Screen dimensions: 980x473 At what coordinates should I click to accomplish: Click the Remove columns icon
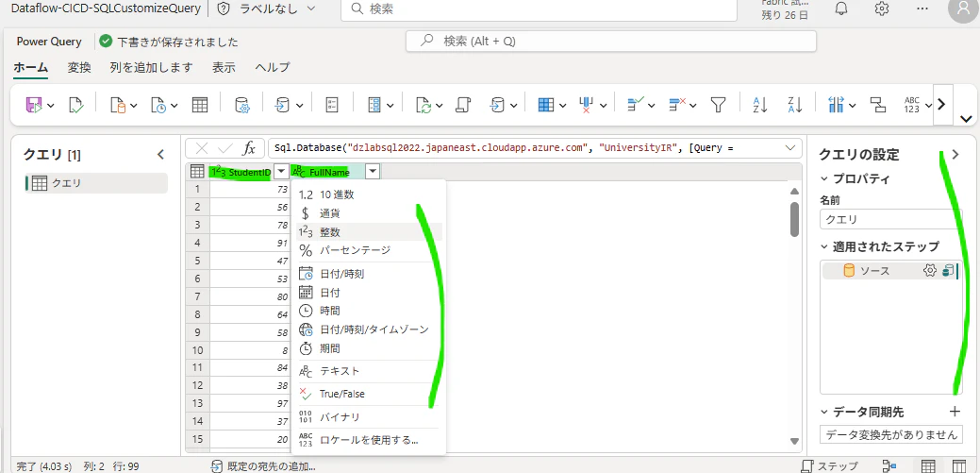click(x=587, y=105)
